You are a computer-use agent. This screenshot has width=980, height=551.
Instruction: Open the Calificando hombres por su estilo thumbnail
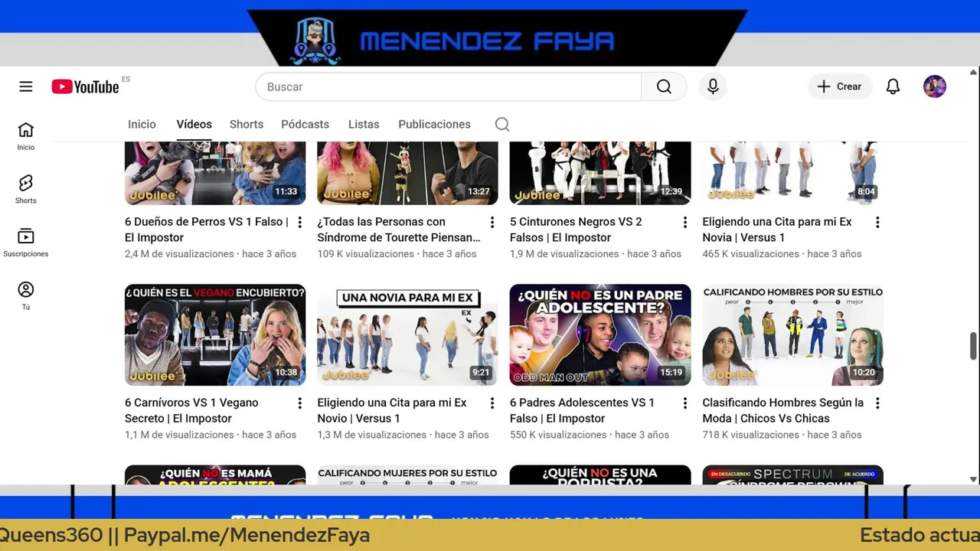coord(792,335)
